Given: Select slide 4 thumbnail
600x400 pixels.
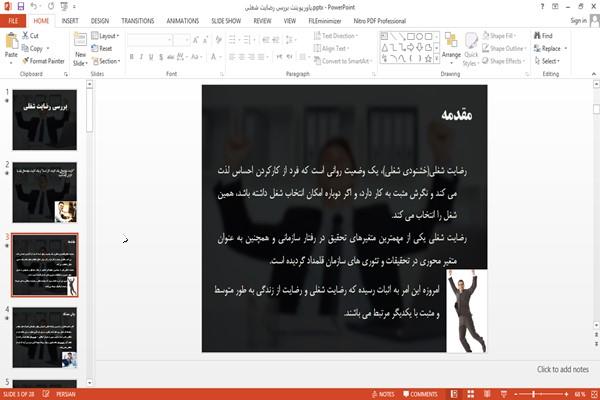Looking at the screenshot, I should 45,338.
